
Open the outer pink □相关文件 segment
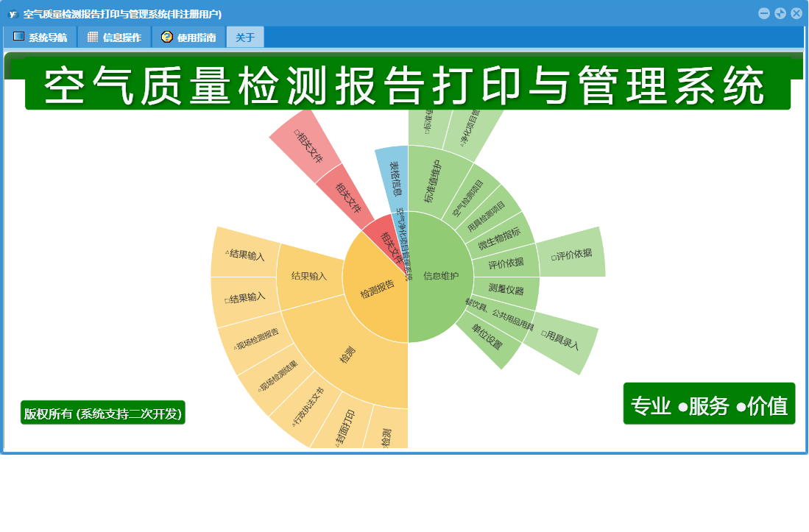pos(308,146)
